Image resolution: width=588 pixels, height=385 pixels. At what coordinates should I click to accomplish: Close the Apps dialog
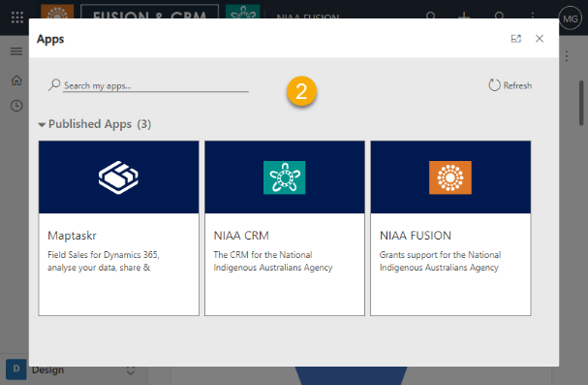pyautogui.click(x=540, y=39)
